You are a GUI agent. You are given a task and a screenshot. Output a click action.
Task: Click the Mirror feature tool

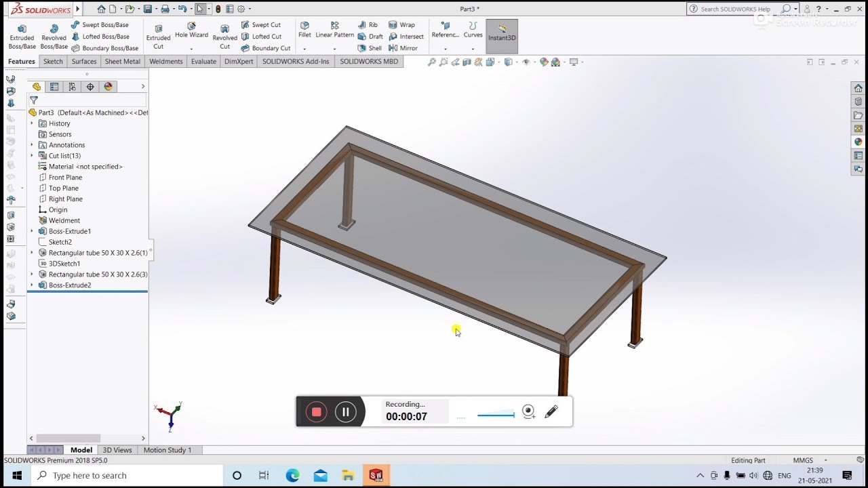403,48
